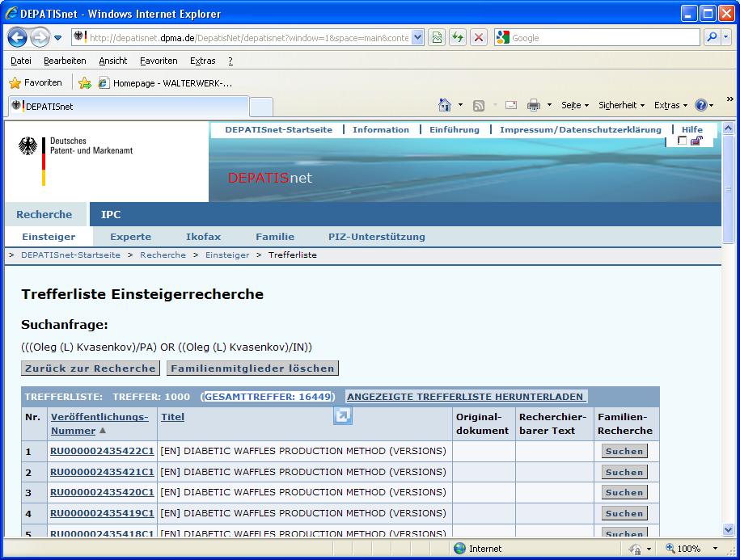Open the GESAMTTREFFER: 16449 link
The height and width of the screenshot is (560, 740).
pyautogui.click(x=268, y=397)
